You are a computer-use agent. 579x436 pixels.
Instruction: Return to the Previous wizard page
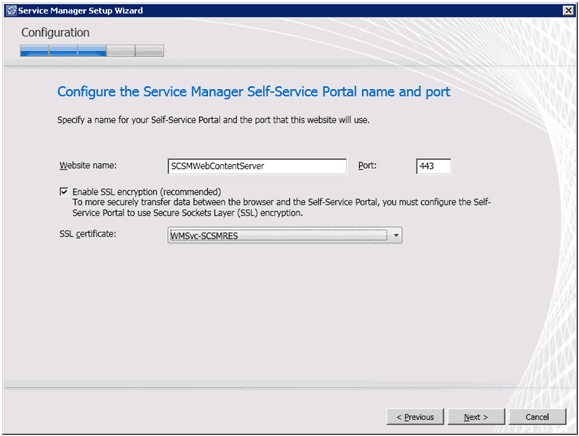(x=415, y=417)
